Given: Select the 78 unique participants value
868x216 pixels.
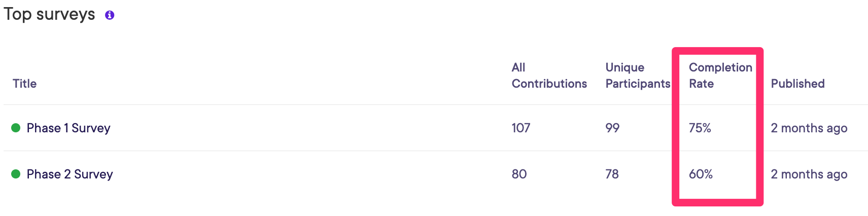Looking at the screenshot, I should coord(612,174).
